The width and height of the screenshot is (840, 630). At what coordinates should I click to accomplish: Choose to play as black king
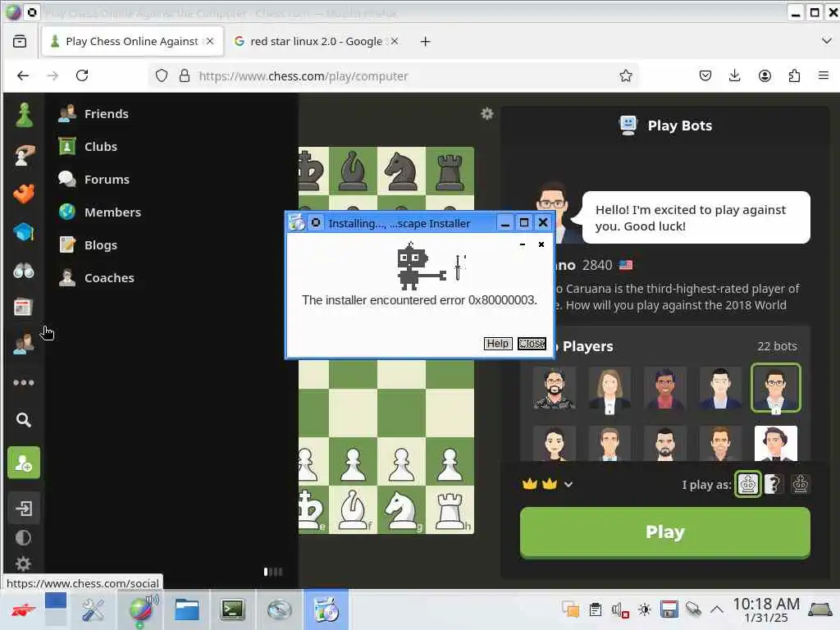click(x=801, y=484)
